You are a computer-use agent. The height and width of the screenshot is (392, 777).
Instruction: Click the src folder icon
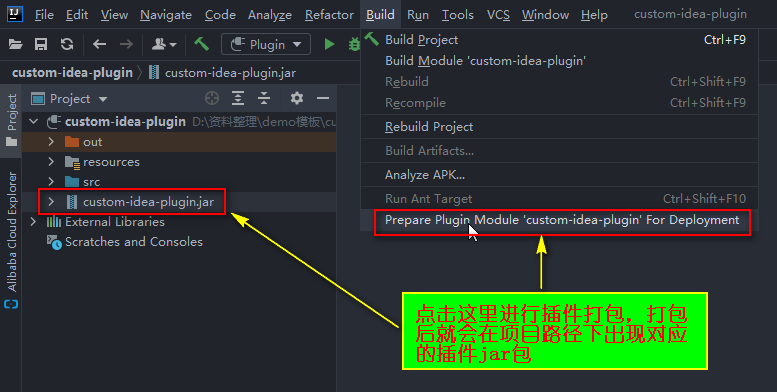coord(72,182)
